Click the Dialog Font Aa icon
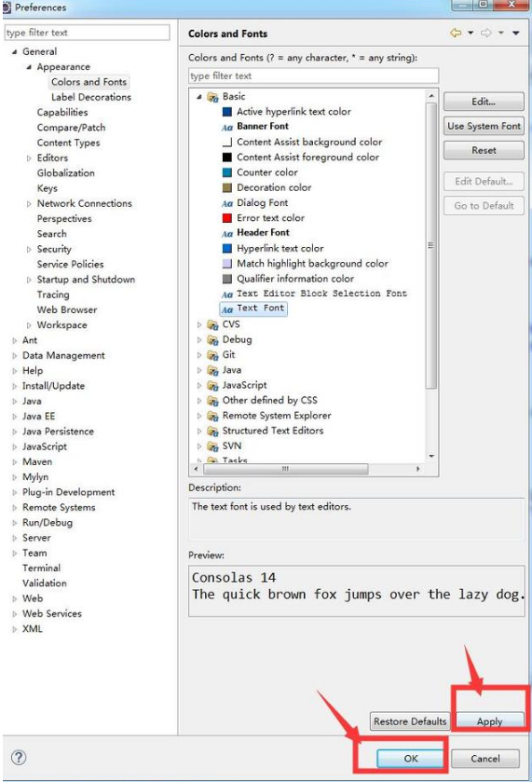This screenshot has height=782, width=532. coord(226,203)
